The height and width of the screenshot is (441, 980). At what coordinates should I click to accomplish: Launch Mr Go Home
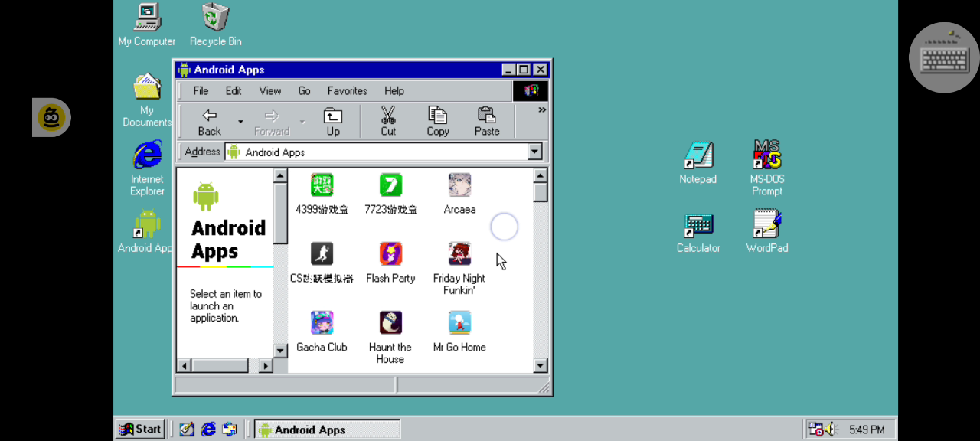459,322
